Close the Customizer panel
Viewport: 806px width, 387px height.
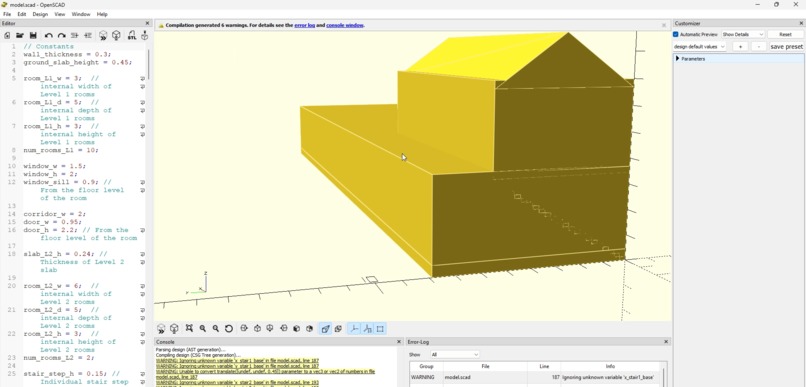pyautogui.click(x=801, y=23)
